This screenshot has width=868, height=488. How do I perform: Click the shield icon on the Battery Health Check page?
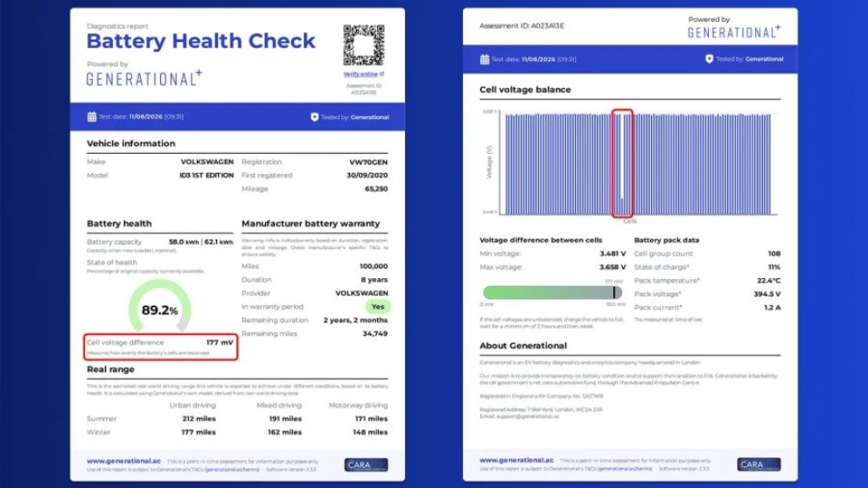coord(314,116)
